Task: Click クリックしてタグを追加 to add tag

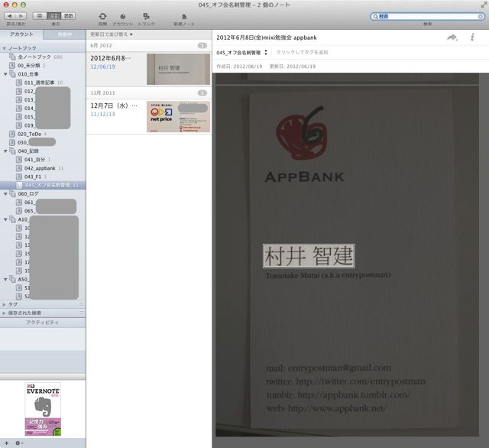Action: tap(302, 53)
